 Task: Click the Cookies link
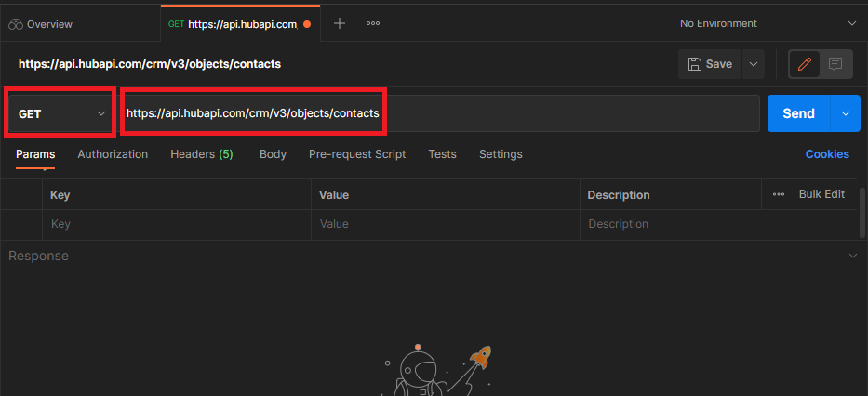827,154
